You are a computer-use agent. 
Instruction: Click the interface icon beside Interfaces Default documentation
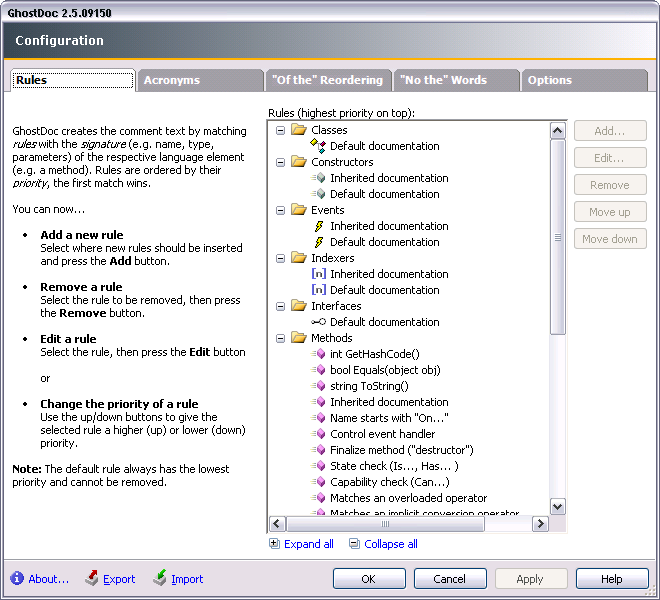(318, 322)
